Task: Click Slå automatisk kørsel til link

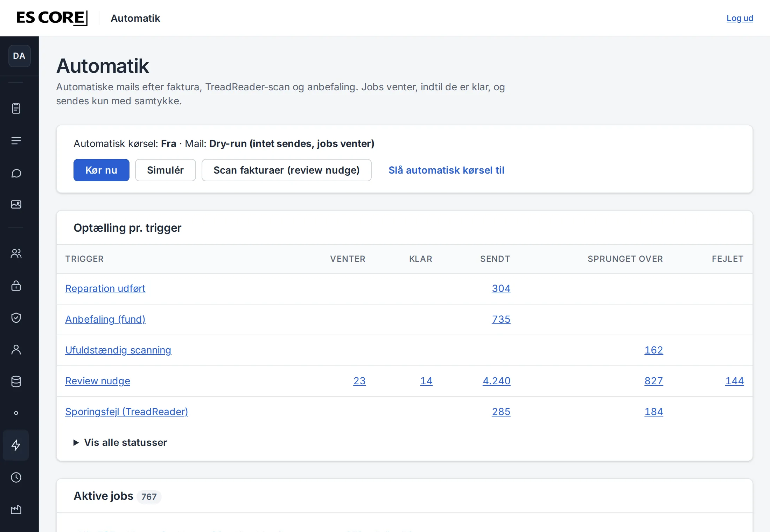Action: (x=446, y=170)
